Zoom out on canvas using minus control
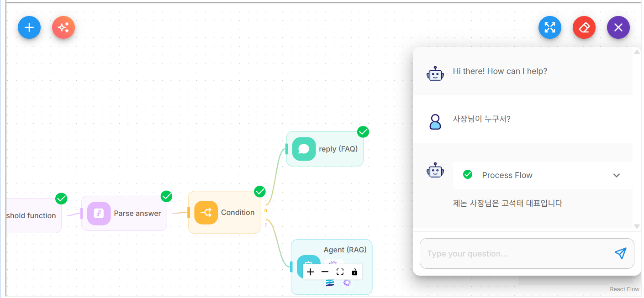644x298 pixels. pyautogui.click(x=325, y=272)
